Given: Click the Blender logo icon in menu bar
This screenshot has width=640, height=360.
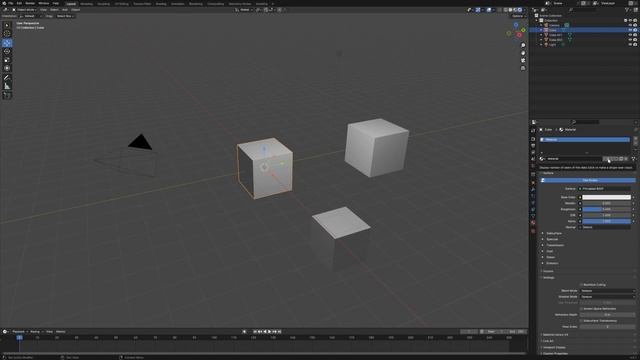Looking at the screenshot, I should pos(4,3).
